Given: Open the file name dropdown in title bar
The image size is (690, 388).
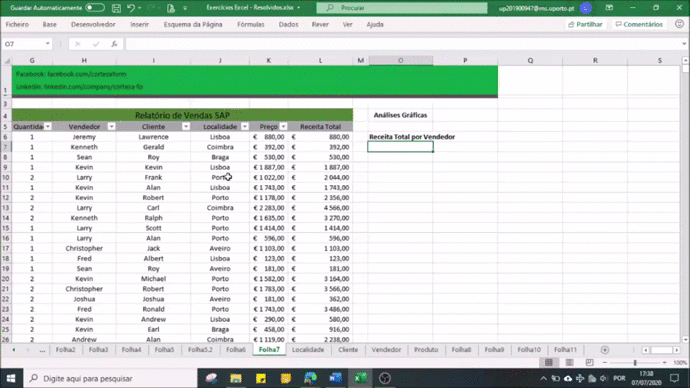Looking at the screenshot, I should pyautogui.click(x=299, y=8).
